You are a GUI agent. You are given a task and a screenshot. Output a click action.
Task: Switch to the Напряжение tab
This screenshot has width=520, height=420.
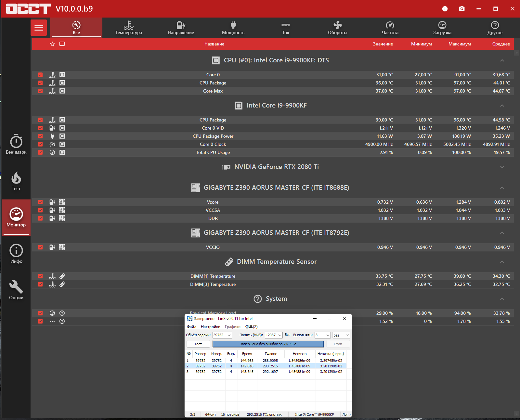[181, 28]
